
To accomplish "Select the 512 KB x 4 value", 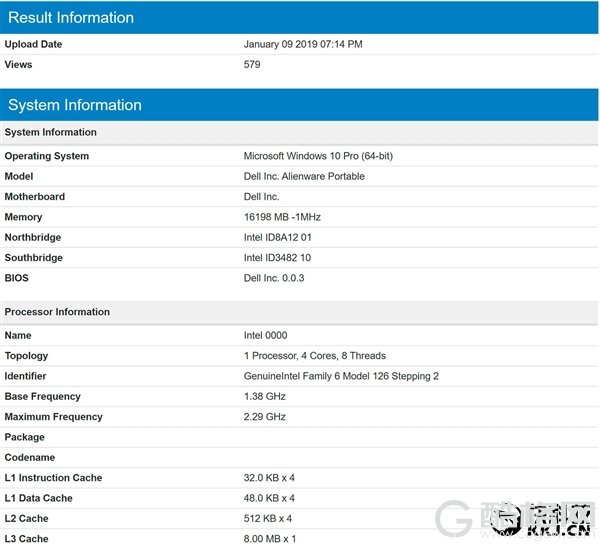I will [x=268, y=518].
